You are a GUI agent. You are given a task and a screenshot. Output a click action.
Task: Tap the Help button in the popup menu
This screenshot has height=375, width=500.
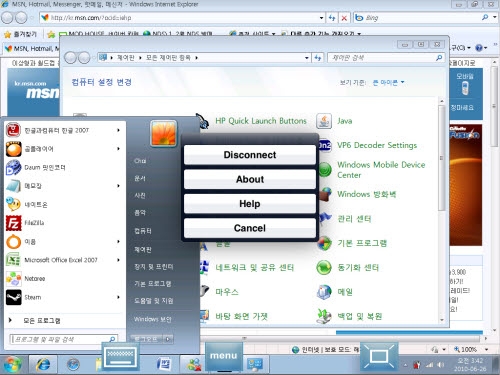point(250,203)
